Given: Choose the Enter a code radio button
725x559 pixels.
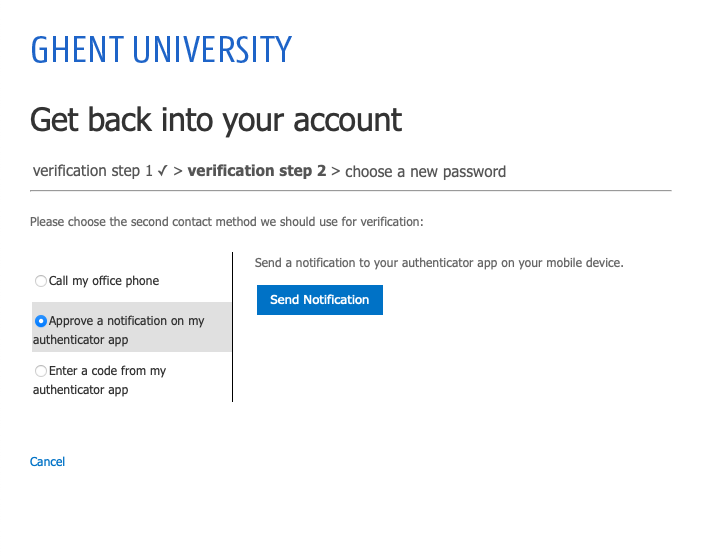Looking at the screenshot, I should click(x=41, y=371).
